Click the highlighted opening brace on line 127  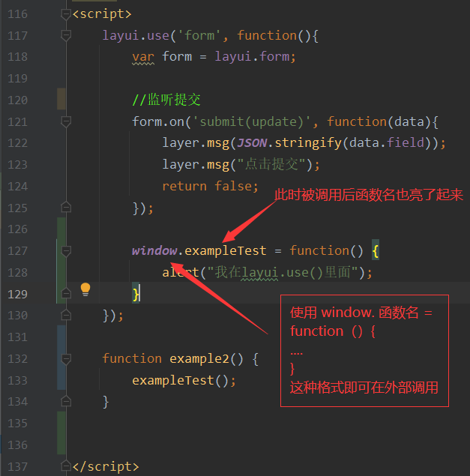376,251
